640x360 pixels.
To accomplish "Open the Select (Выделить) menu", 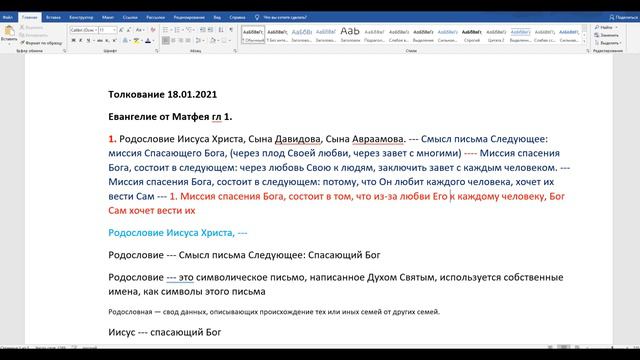I will click(x=608, y=43).
